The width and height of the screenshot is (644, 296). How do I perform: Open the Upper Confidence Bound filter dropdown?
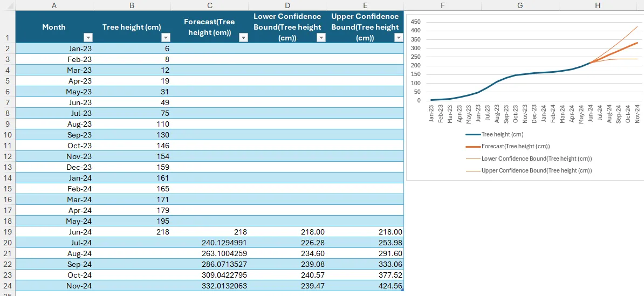coord(399,38)
